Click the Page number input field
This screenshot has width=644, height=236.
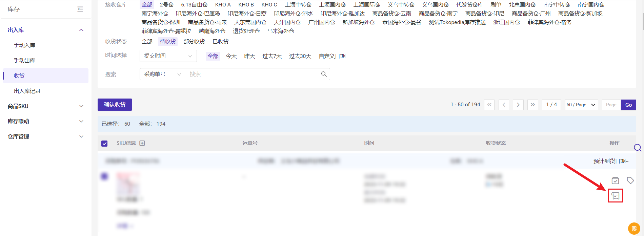(611, 105)
